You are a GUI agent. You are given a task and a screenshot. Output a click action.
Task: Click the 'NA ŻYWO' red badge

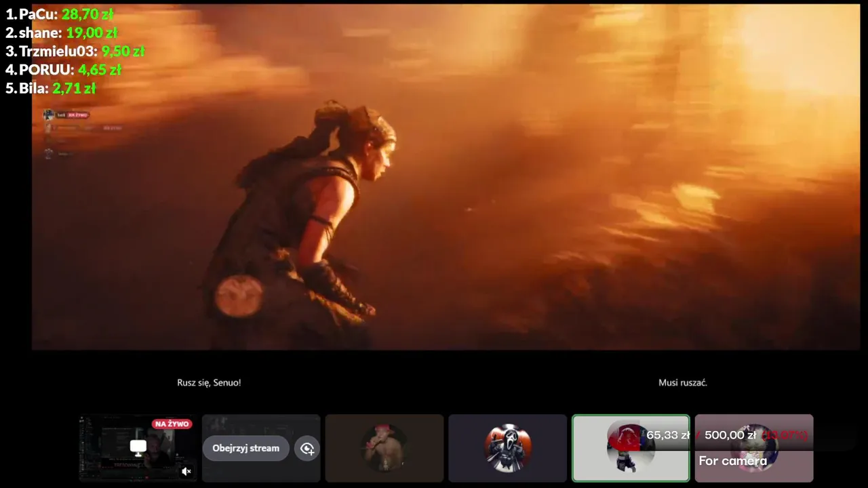click(x=172, y=424)
